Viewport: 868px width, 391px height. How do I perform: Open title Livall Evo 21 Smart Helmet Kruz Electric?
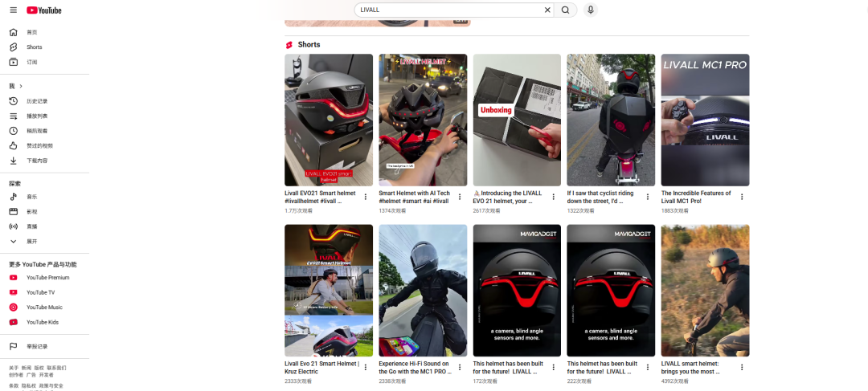[x=321, y=367]
